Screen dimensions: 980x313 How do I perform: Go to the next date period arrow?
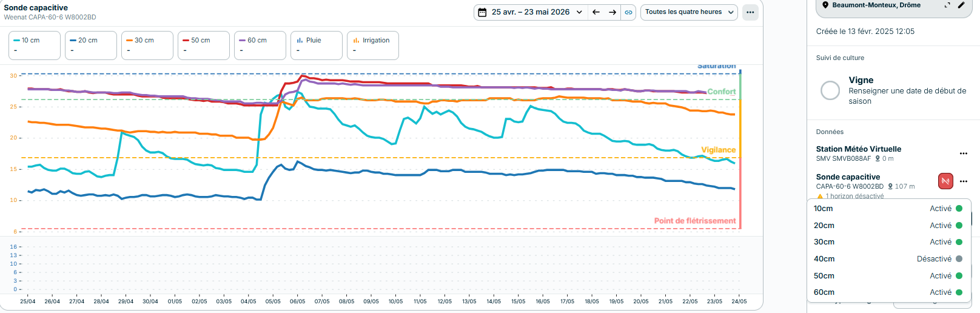[612, 12]
